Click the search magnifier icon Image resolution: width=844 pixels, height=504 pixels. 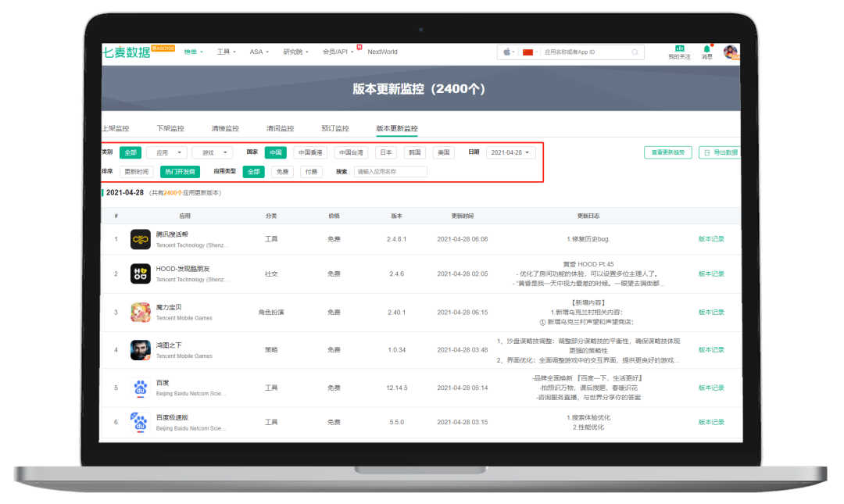coord(635,52)
